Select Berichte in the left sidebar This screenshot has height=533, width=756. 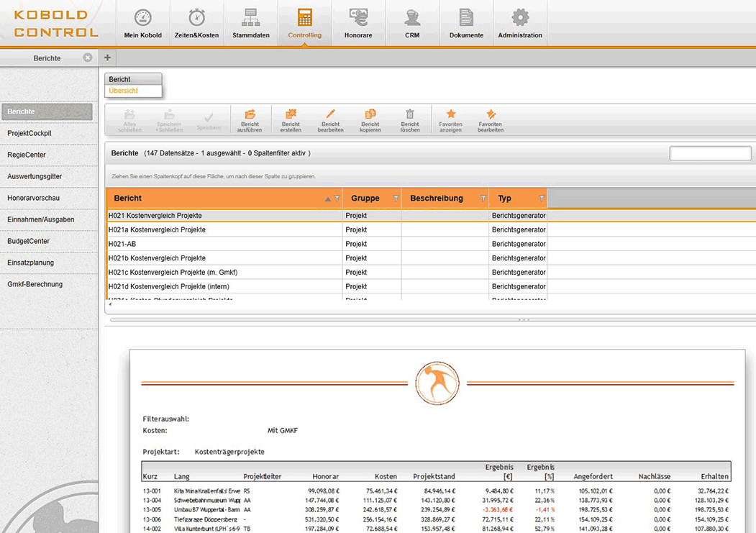tap(47, 111)
